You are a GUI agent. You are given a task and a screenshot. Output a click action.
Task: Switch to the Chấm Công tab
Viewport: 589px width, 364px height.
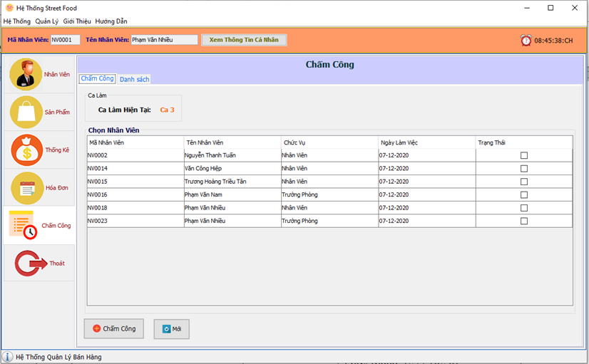[x=97, y=78]
